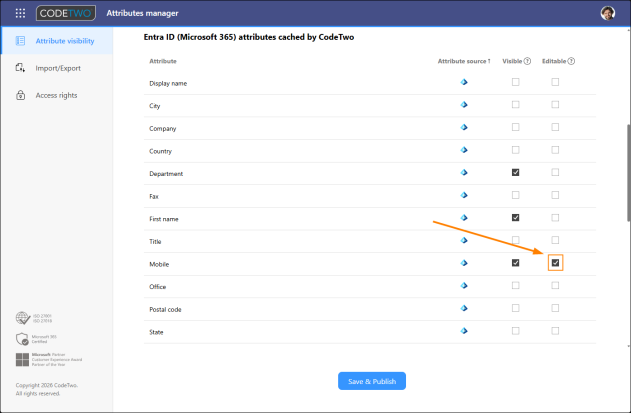Click the Country attribute source icon
631x413 pixels.
point(464,150)
